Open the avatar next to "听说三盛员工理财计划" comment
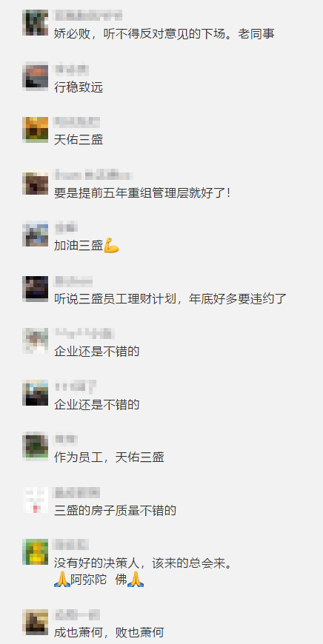Viewport: 323px width, 644px height. click(36, 289)
